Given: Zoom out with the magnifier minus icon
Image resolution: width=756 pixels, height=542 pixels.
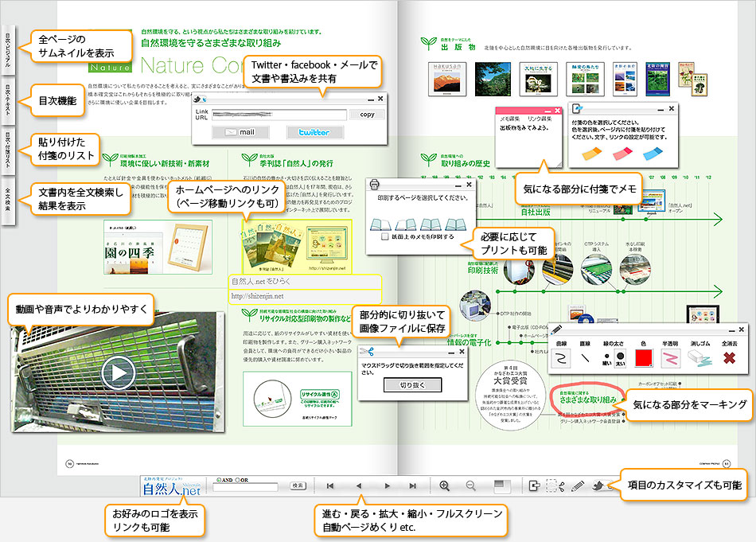Looking at the screenshot, I should [471, 486].
